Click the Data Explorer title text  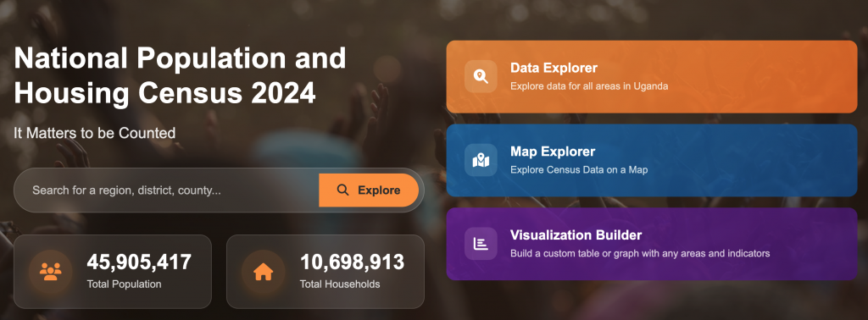(x=554, y=68)
